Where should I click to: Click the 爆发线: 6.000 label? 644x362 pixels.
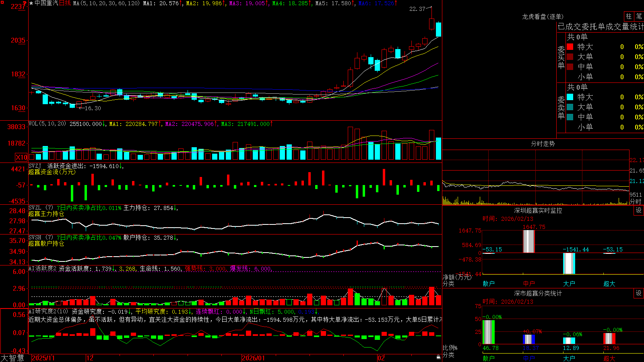250,269
